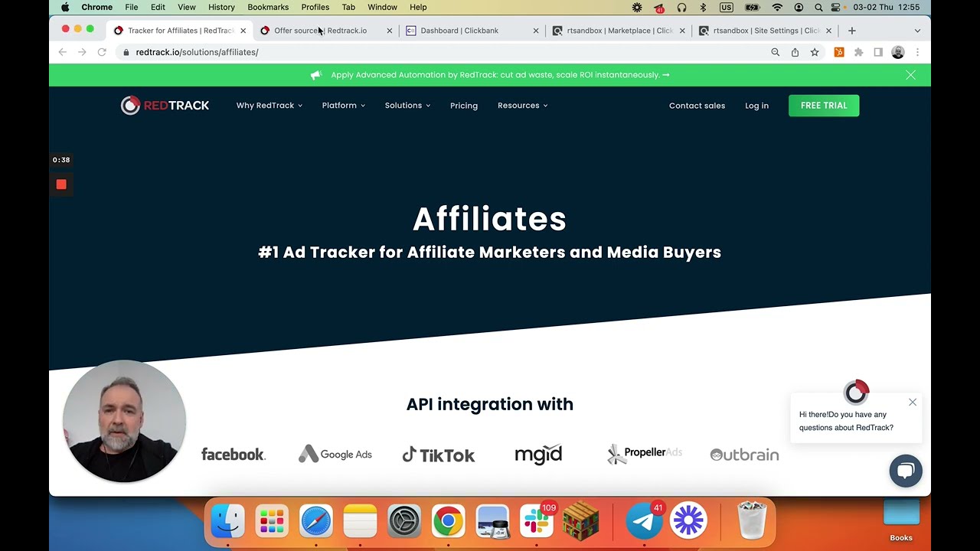Click the Chrome forward arrow

click(82, 52)
